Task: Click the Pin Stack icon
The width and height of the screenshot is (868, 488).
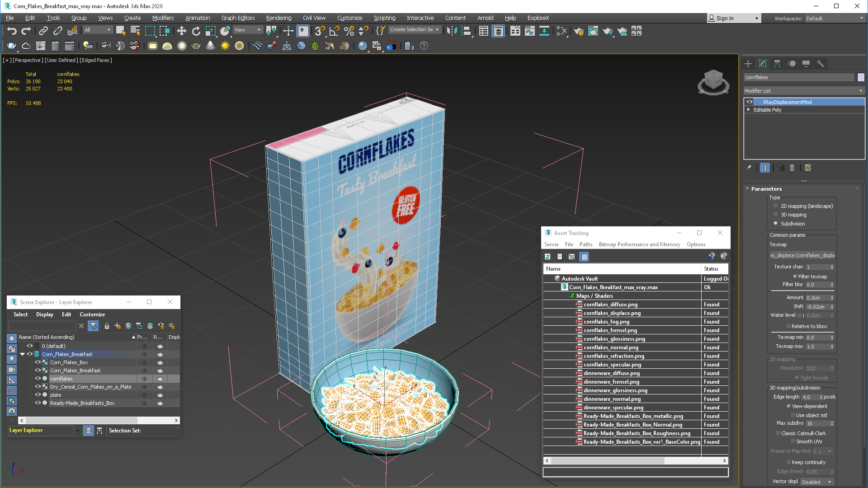Action: tap(749, 168)
